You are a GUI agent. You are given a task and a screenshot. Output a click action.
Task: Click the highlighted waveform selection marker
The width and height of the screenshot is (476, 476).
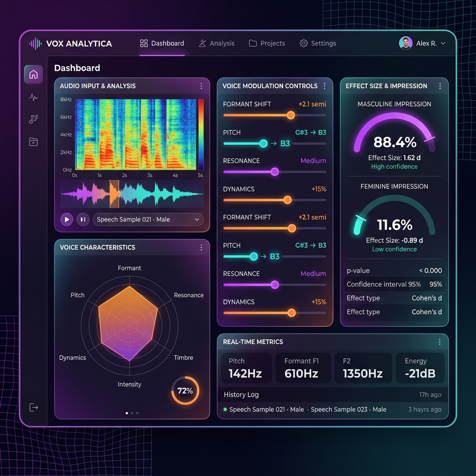(x=114, y=194)
